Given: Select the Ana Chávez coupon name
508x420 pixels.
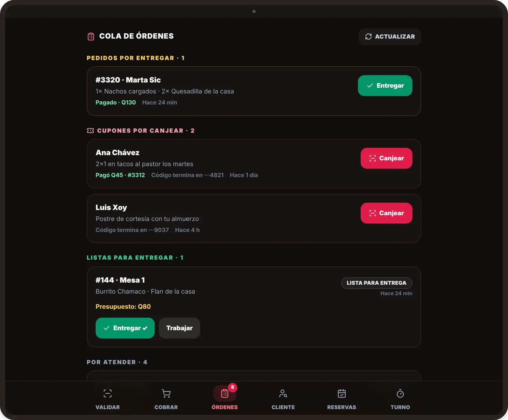Looking at the screenshot, I should tap(117, 152).
